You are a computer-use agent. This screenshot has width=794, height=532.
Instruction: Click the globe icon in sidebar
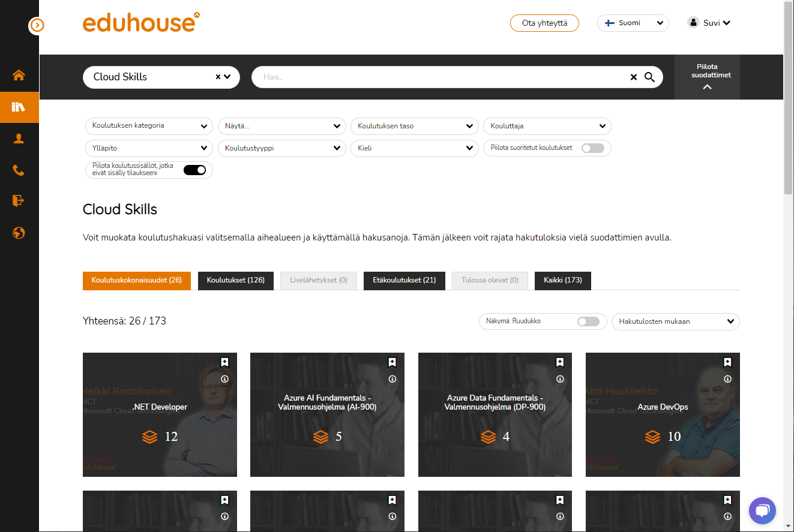pyautogui.click(x=19, y=232)
